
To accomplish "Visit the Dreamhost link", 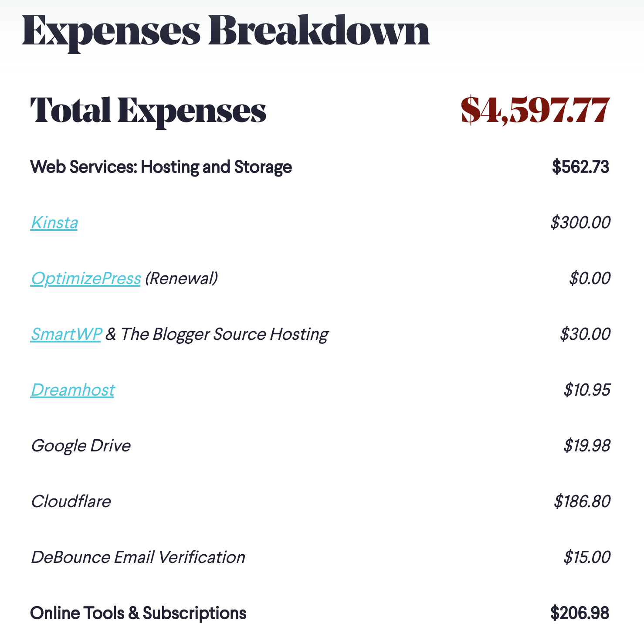I will 73,390.
